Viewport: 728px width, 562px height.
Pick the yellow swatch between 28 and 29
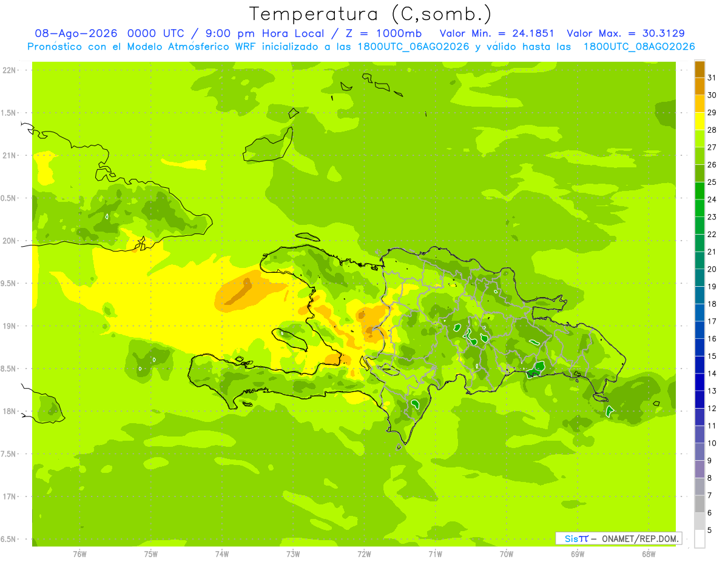[x=699, y=121]
